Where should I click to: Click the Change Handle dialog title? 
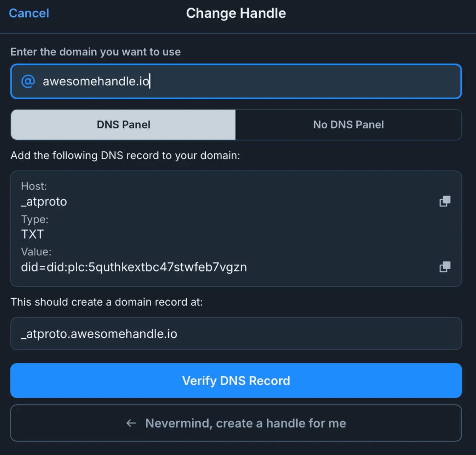(236, 13)
